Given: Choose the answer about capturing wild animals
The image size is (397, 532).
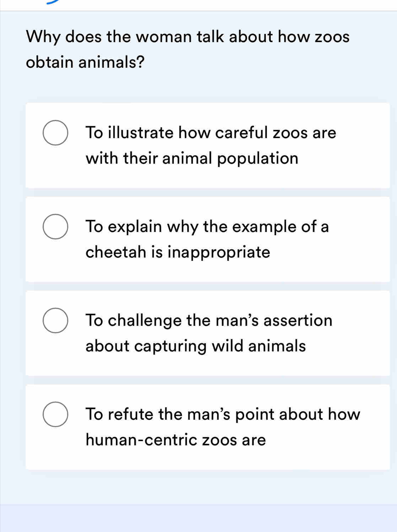Looking at the screenshot, I should point(207,332).
